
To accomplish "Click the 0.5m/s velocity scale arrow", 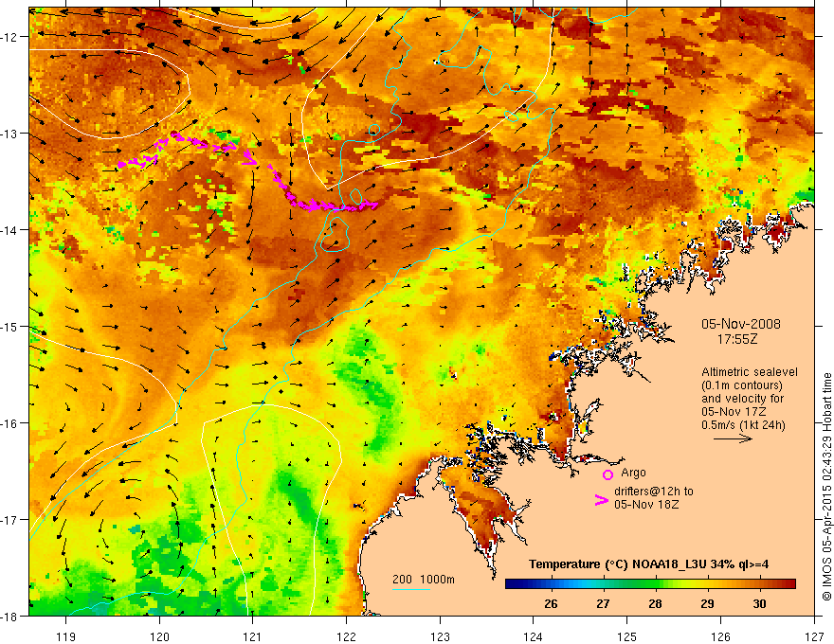I will pos(733,438).
